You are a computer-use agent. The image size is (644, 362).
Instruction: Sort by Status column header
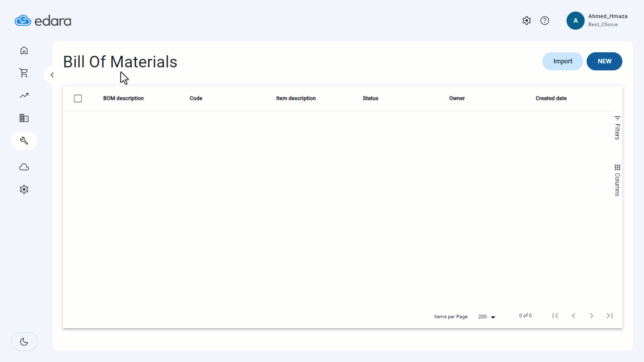pyautogui.click(x=370, y=99)
